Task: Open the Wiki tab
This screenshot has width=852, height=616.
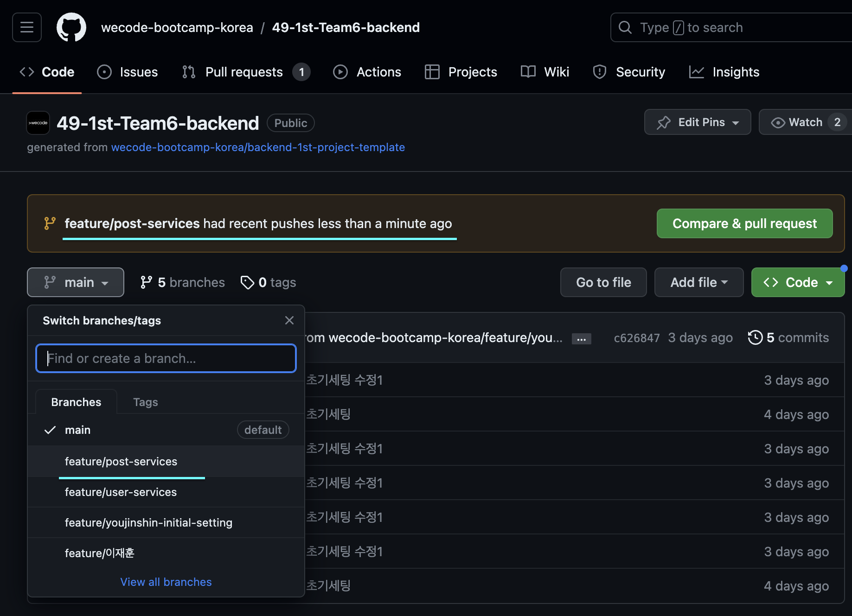Action: 545,72
